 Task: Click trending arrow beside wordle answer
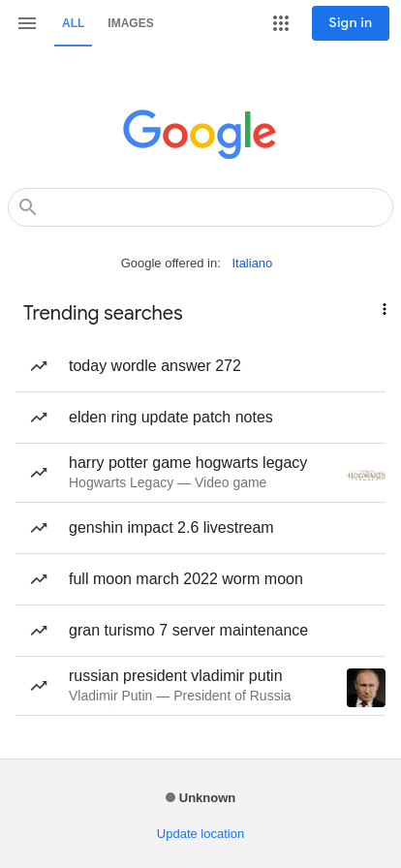coord(39,366)
